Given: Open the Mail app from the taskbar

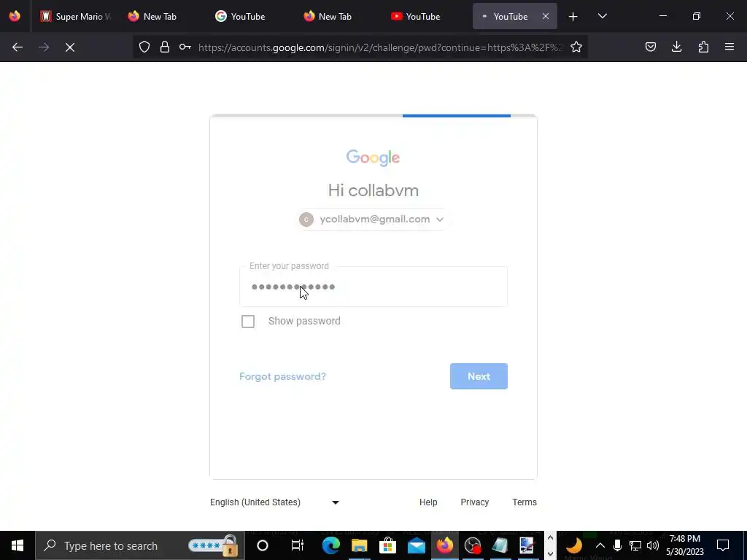Looking at the screenshot, I should click(417, 545).
